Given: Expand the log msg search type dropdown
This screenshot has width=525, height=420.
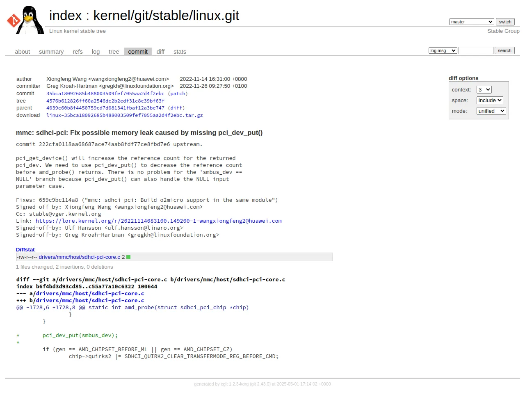Looking at the screenshot, I should [443, 50].
